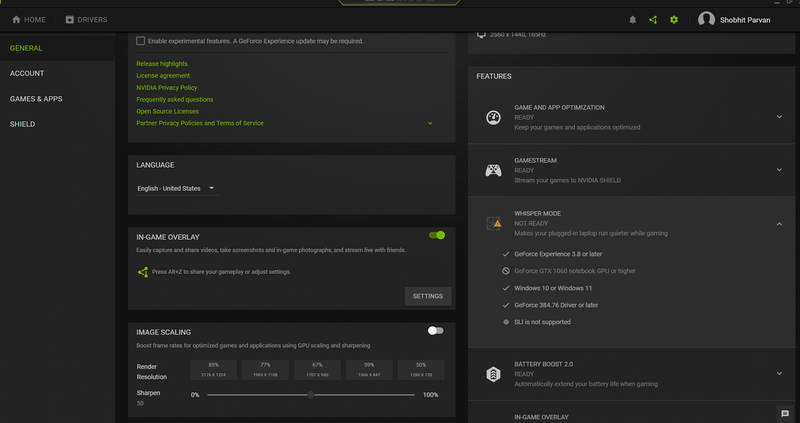Screen dimensions: 800x423
Task: Click the user profile avatar
Action: click(706, 20)
